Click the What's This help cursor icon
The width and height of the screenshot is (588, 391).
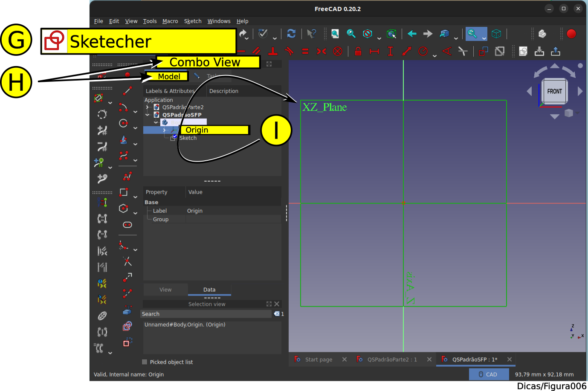[x=312, y=34]
